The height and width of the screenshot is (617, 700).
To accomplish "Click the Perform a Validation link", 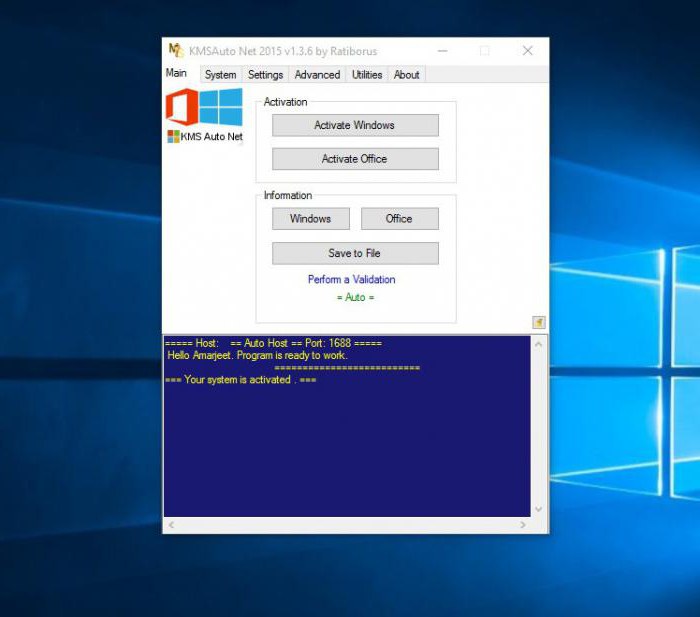I will 352,279.
